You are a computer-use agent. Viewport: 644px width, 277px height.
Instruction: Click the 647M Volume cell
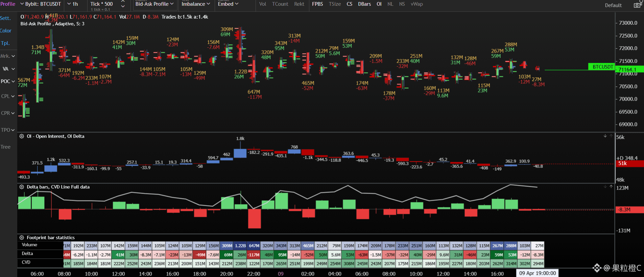(254, 246)
